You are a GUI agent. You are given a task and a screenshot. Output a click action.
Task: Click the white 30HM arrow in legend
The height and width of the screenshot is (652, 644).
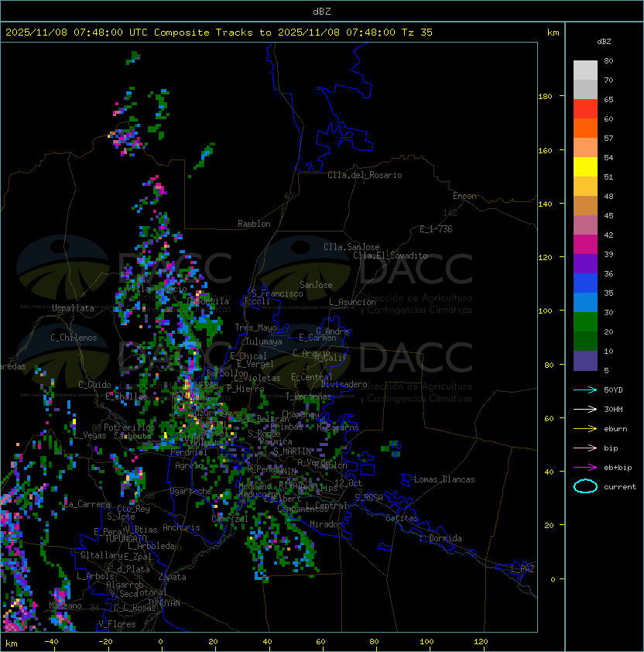[585, 410]
